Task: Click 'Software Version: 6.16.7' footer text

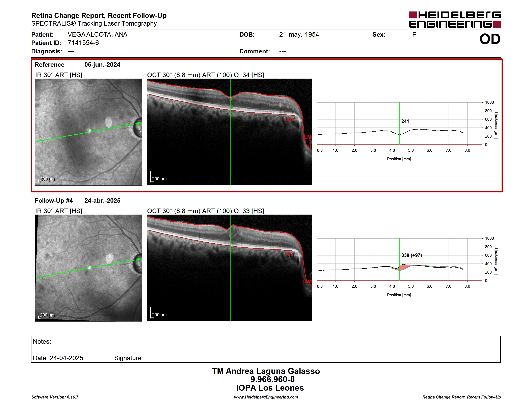Action: pos(55,397)
